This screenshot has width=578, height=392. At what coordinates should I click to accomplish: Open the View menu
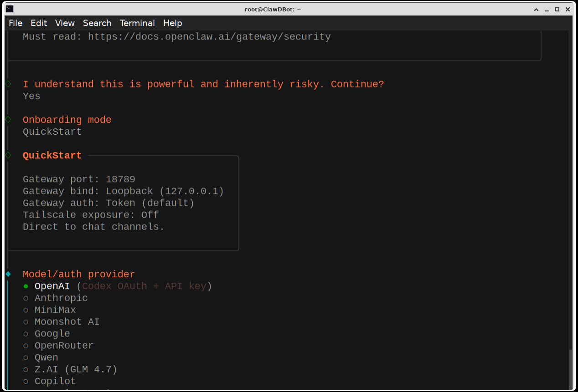(x=65, y=23)
